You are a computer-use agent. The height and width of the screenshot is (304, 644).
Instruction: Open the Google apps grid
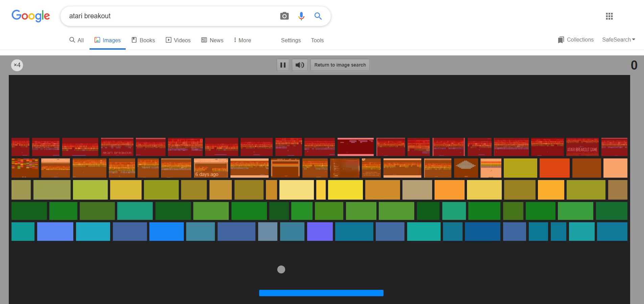tap(609, 16)
